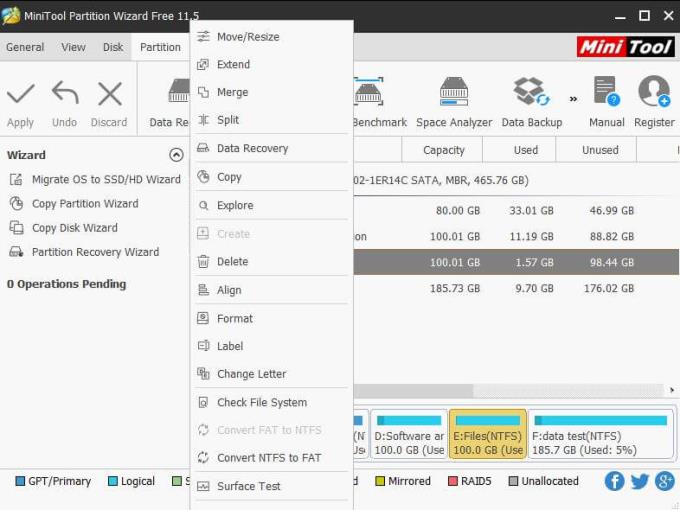680x510 pixels.
Task: Click the Delete trash can icon
Action: pos(203,262)
